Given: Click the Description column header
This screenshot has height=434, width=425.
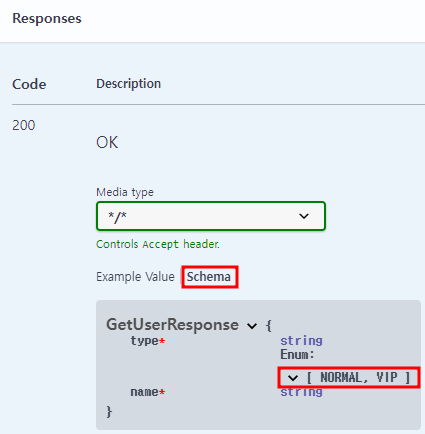Looking at the screenshot, I should pos(129,84).
